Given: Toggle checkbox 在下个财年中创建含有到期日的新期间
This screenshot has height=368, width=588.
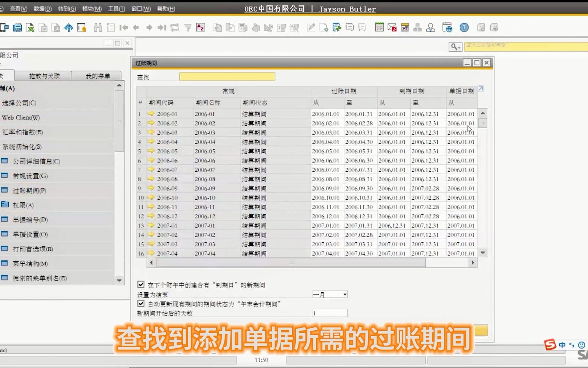Looking at the screenshot, I should pyautogui.click(x=141, y=284).
